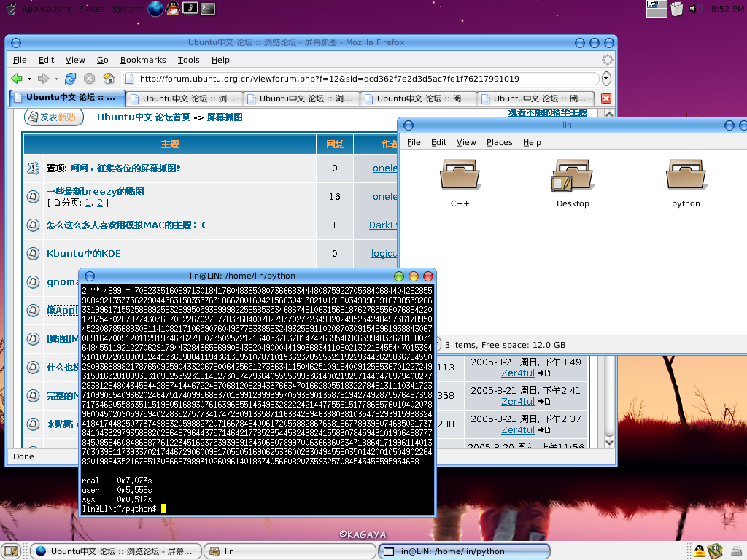Screen dimensions: 747x560
Task: Open the Kbuntu中的KDE thread link
Action: (84, 253)
